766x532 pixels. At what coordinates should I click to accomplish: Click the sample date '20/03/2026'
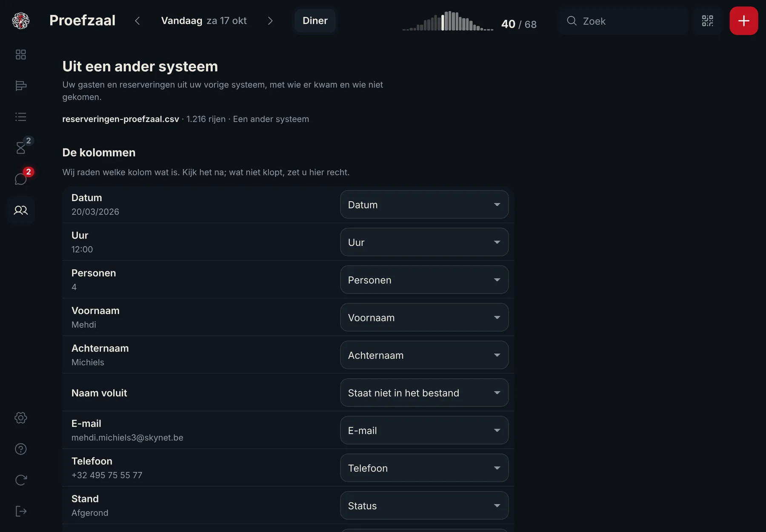pyautogui.click(x=95, y=212)
